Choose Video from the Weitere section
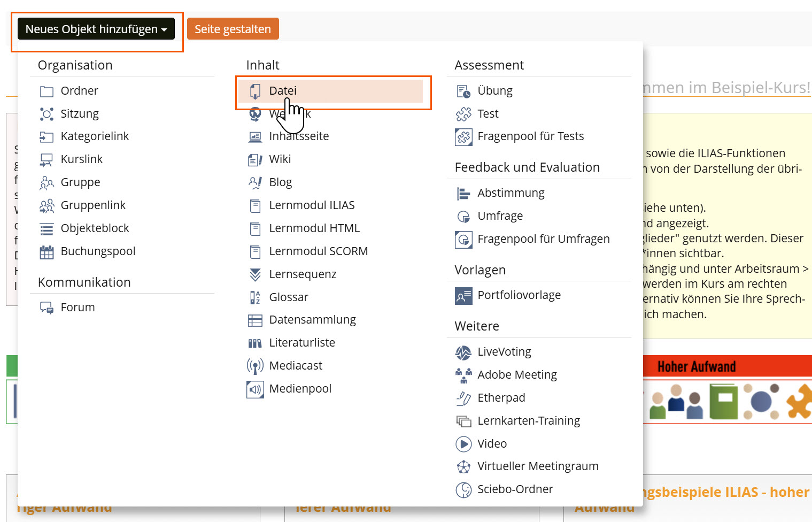The image size is (812, 522). 492,443
